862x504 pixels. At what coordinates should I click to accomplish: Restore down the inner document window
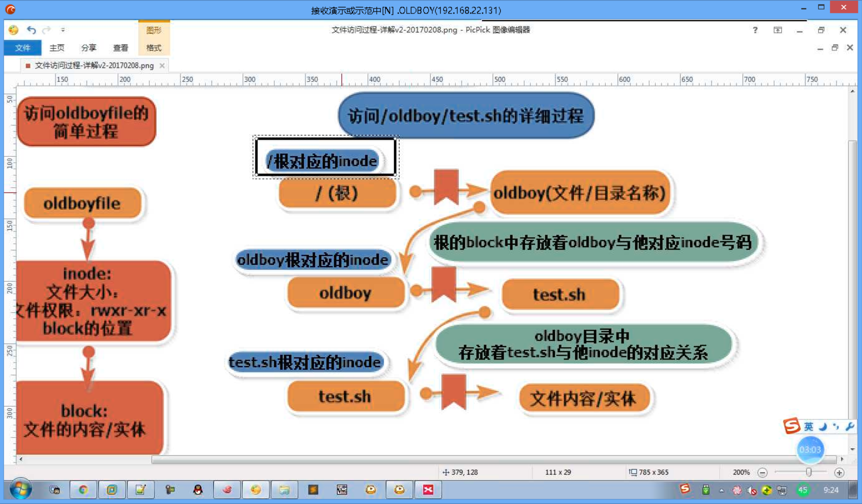coord(835,48)
